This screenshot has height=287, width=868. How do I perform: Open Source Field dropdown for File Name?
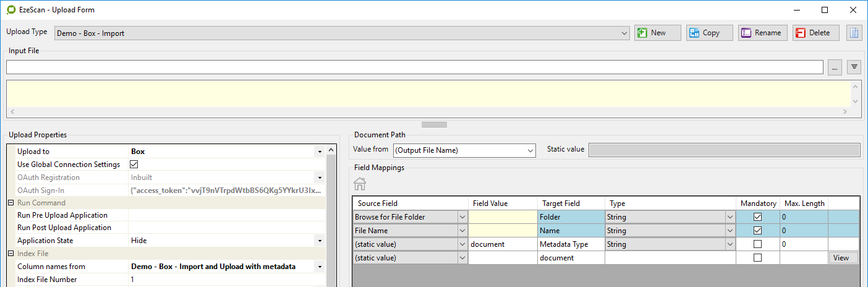462,231
